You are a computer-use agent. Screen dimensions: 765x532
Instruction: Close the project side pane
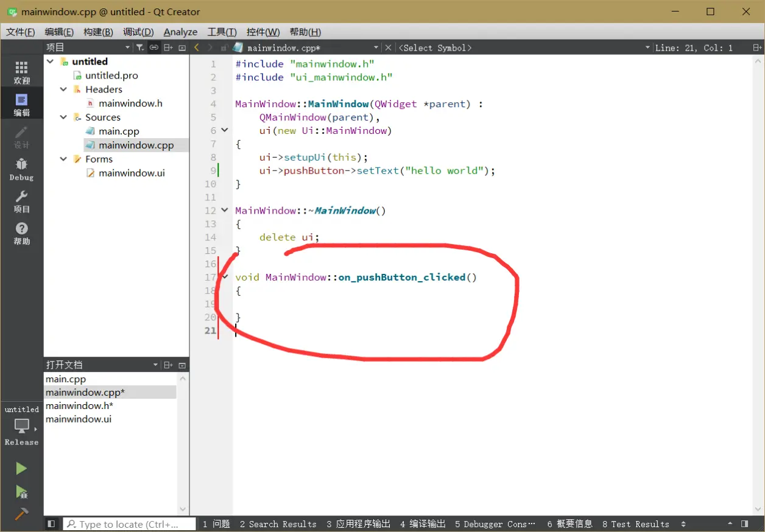182,47
